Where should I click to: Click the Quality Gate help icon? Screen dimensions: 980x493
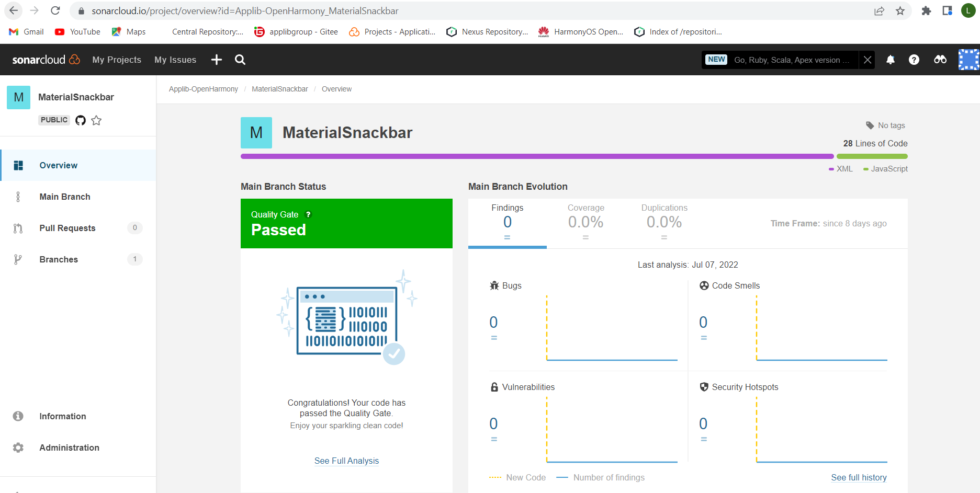click(308, 214)
